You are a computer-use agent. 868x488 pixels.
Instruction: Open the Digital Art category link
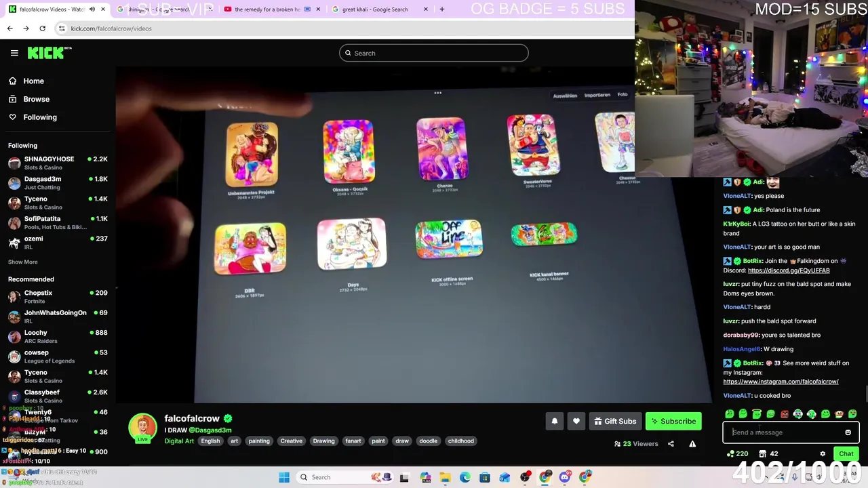coord(179,441)
